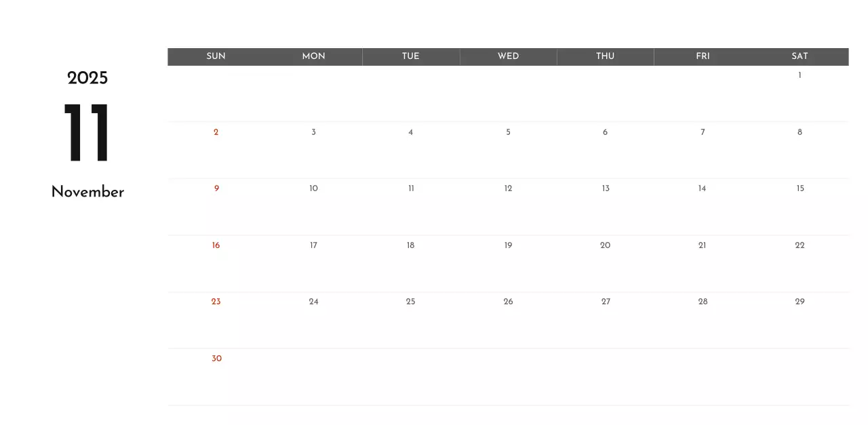Viewport: 868px width, 425px height.
Task: Click date 29 on Saturday
Action: click(x=800, y=302)
